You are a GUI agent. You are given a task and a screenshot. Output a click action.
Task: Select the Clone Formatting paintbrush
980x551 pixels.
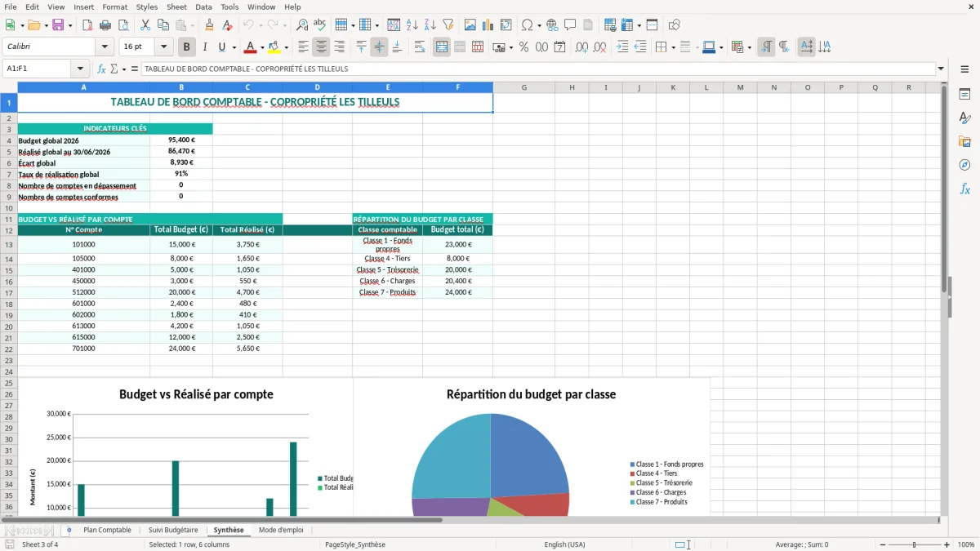[x=210, y=25]
